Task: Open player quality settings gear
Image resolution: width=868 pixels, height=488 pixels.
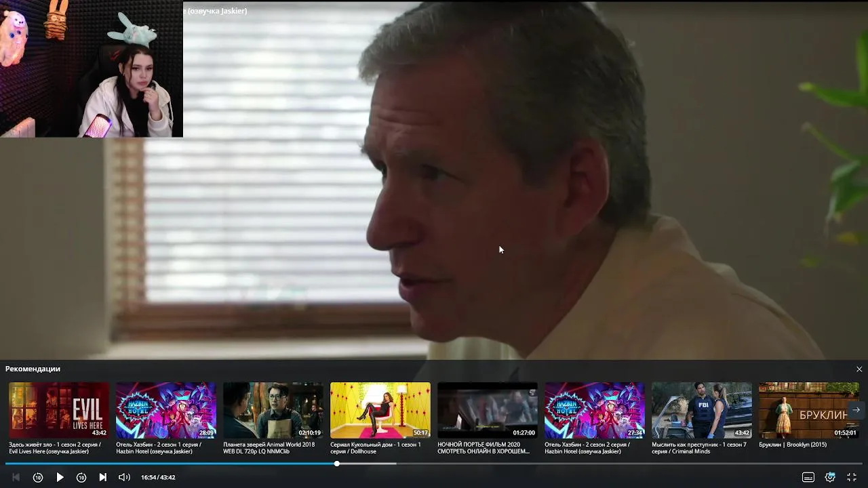Action: pos(830,477)
